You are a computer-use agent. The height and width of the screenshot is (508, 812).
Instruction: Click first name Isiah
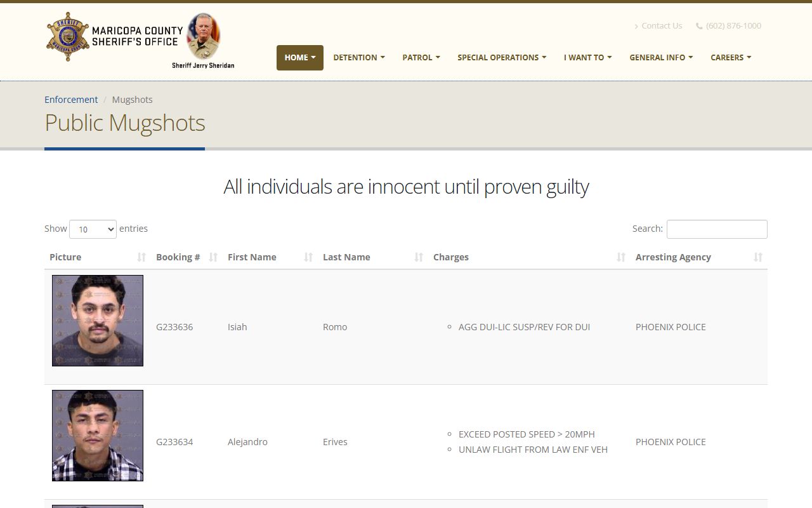point(237,327)
